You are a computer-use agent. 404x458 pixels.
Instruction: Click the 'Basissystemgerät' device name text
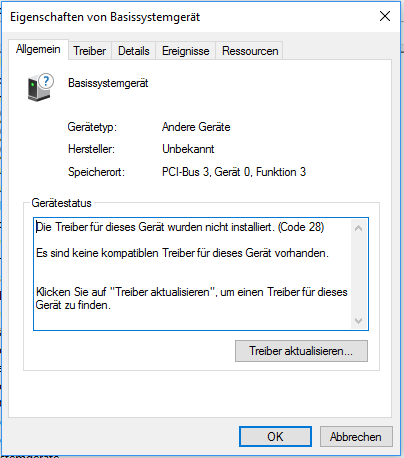coord(108,83)
